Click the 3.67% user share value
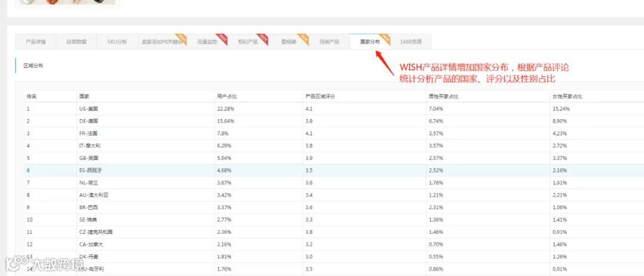The width and height of the screenshot is (644, 276). coord(224,183)
